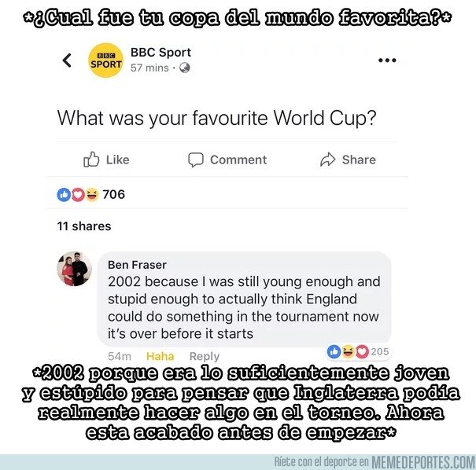View the 706 reactions count
Viewport: 476px width, 470px height.
point(113,194)
